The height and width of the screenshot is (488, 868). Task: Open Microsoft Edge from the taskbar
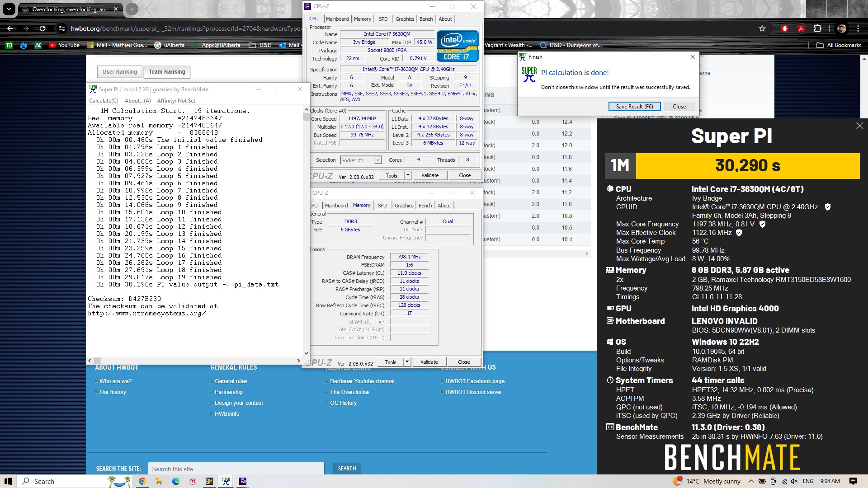(x=175, y=481)
